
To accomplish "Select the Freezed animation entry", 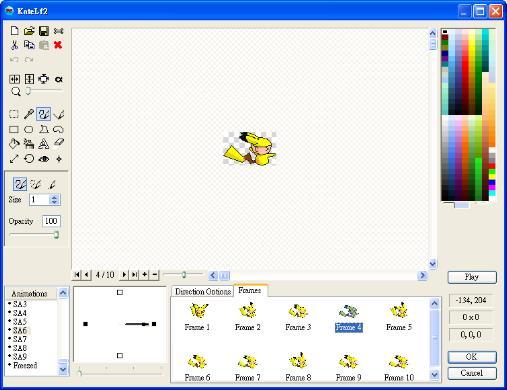I will click(25, 365).
